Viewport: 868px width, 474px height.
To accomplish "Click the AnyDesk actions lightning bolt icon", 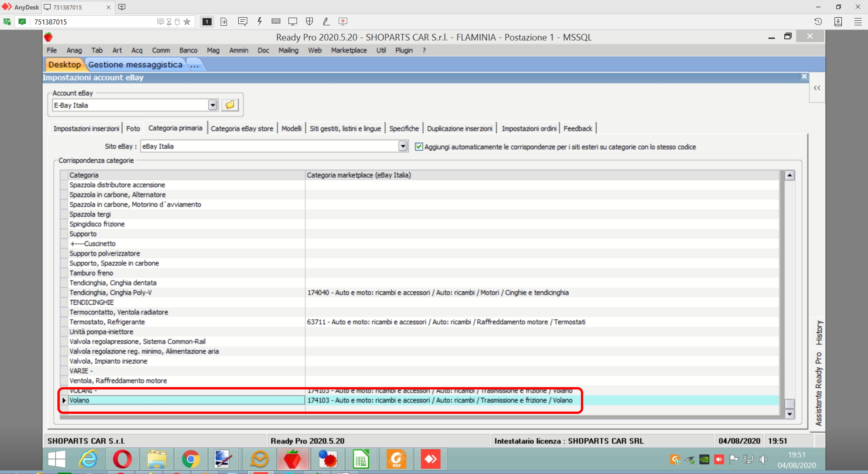I will coord(259,21).
